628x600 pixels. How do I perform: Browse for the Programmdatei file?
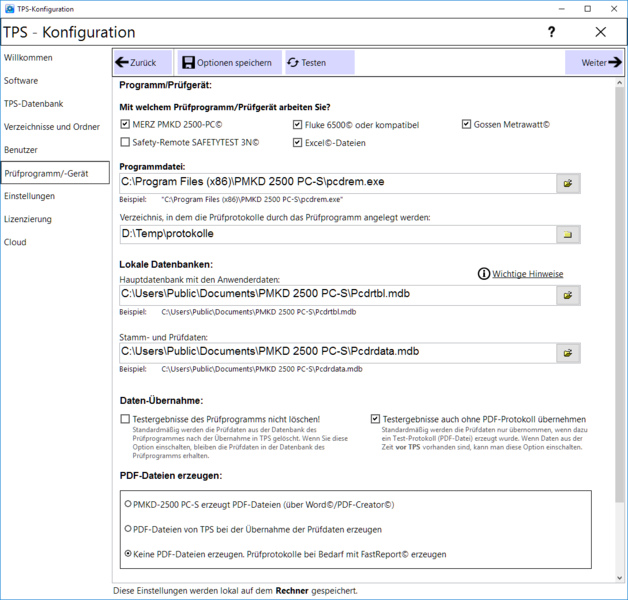coord(568,183)
